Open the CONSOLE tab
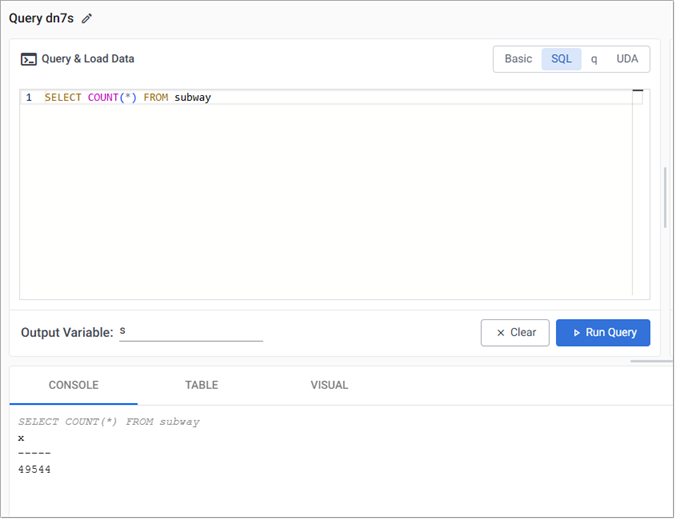Image resolution: width=676 pixels, height=520 pixels. [73, 385]
